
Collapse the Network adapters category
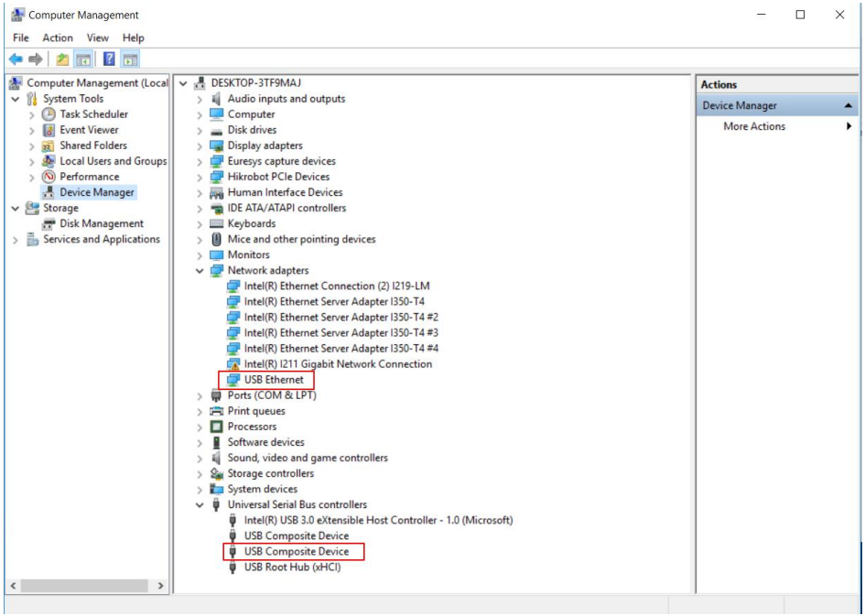tap(200, 270)
